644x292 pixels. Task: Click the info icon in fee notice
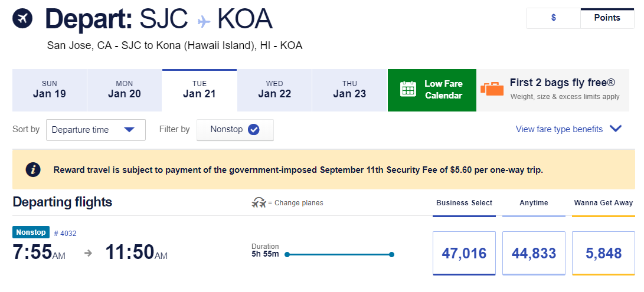pyautogui.click(x=34, y=170)
